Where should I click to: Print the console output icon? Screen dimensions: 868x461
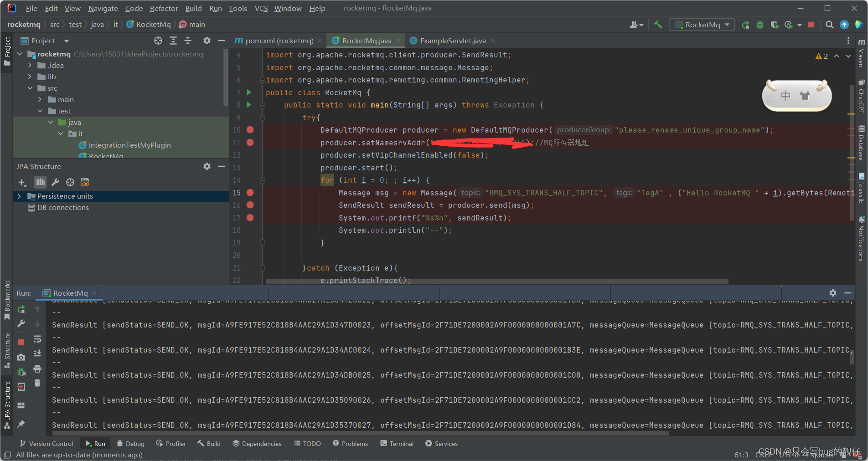click(37, 369)
